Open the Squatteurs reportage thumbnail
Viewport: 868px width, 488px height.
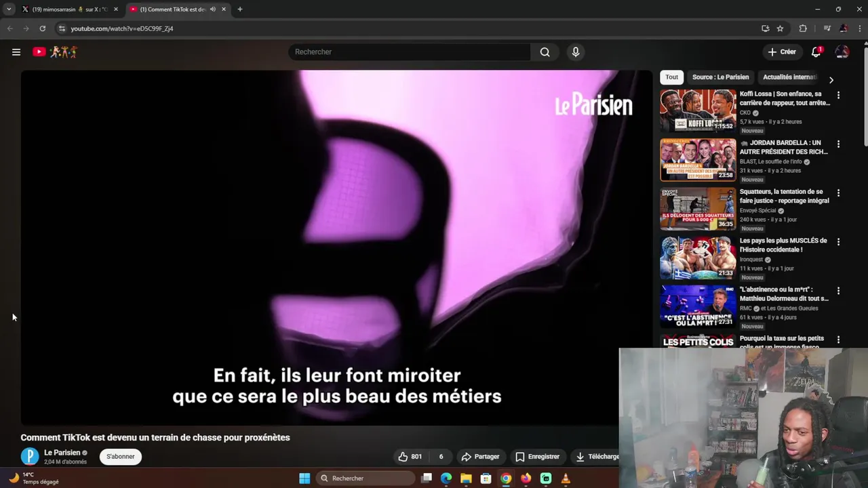point(698,208)
